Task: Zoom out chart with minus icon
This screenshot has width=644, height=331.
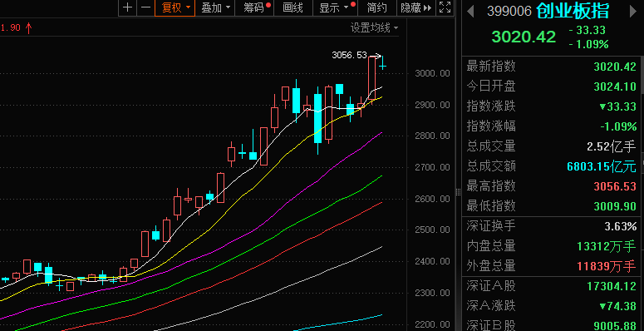Action: pyautogui.click(x=145, y=7)
